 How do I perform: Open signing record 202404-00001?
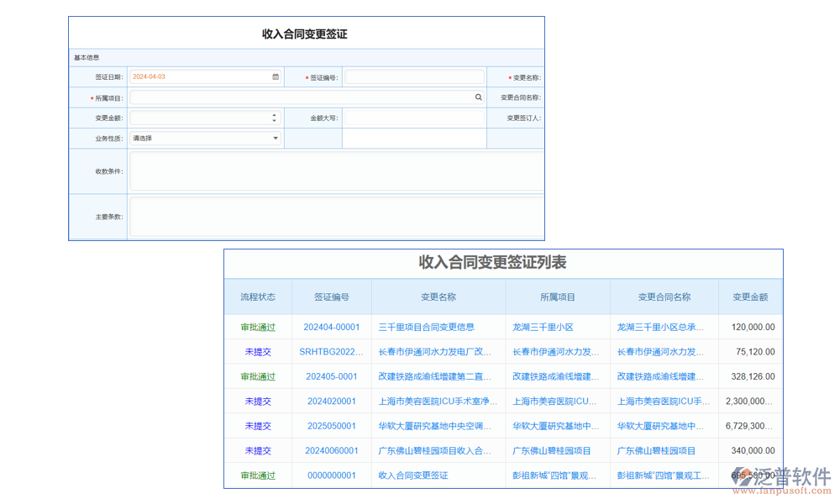tap(331, 327)
